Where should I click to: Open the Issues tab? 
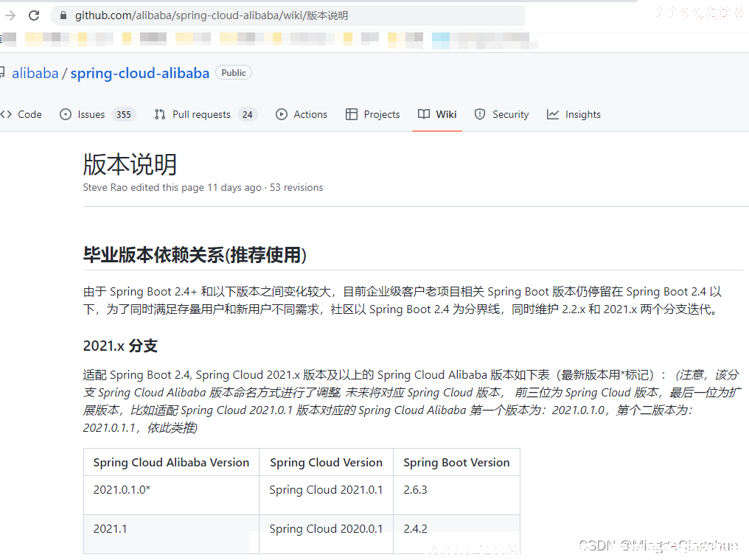click(98, 114)
